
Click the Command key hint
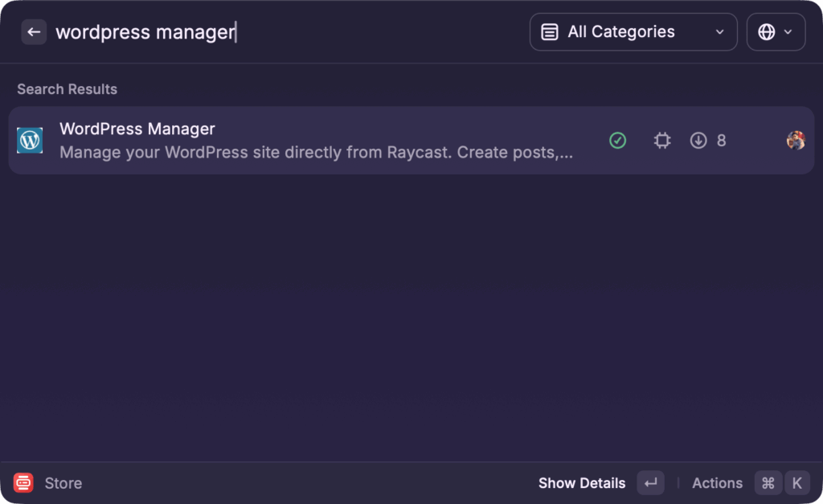(x=768, y=483)
